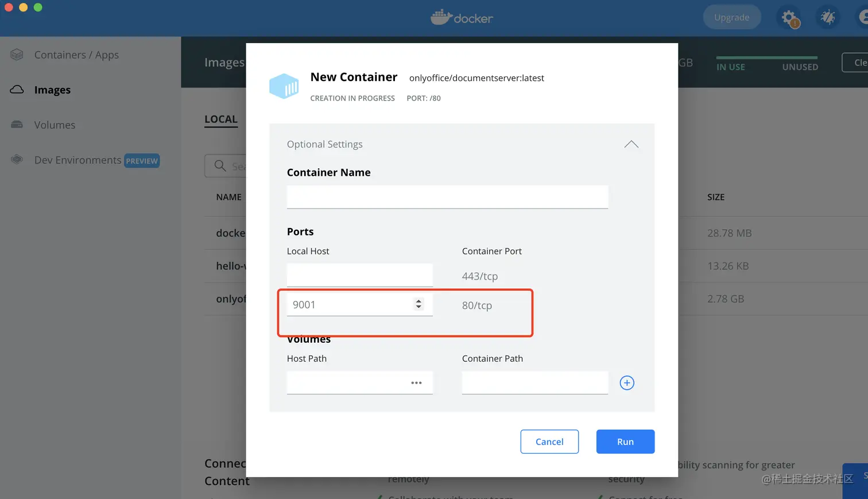Click the search magnifier icon in Images
Viewport: 868px width, 499px height.
(220, 166)
